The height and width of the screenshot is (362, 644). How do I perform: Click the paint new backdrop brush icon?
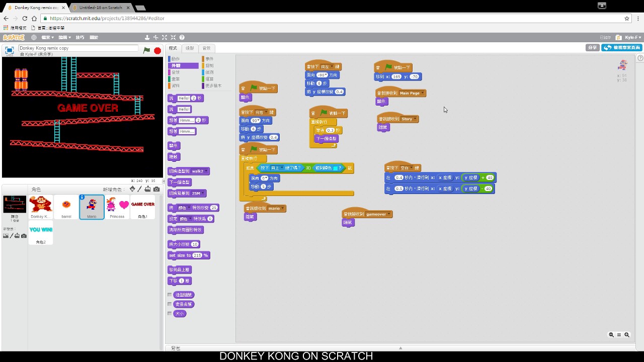[11, 236]
